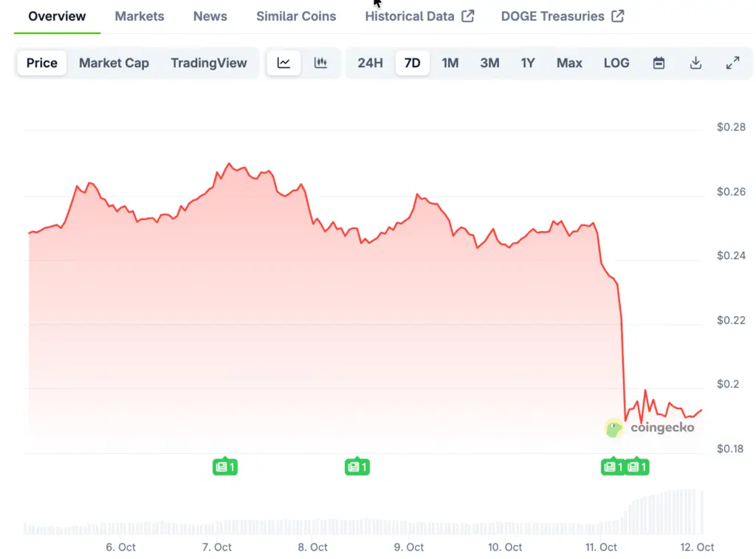
Task: Switch to candlestick chart icon
Action: pos(320,63)
